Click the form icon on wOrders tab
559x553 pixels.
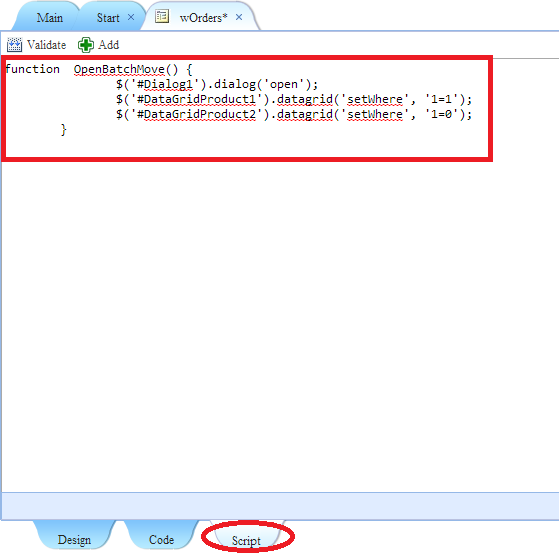coord(162,16)
